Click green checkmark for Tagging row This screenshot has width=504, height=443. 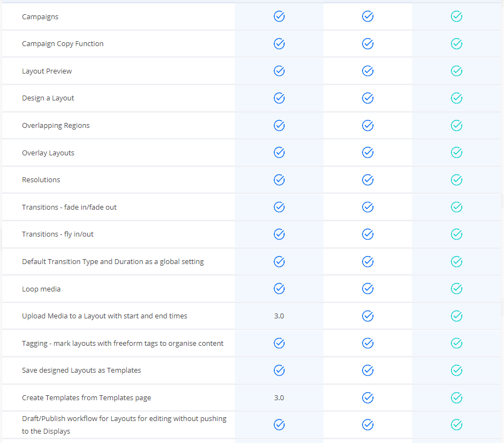(456, 343)
